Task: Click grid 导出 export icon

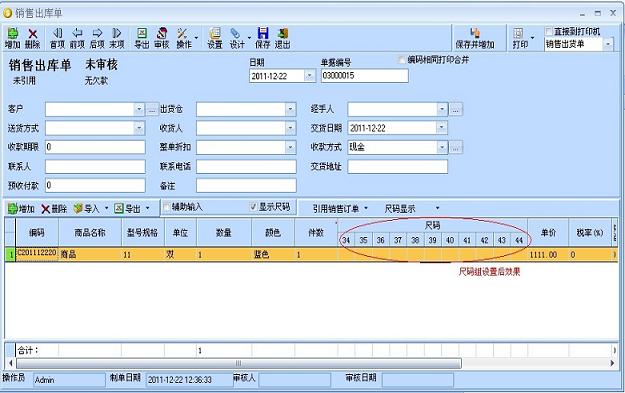Action: coord(127,208)
